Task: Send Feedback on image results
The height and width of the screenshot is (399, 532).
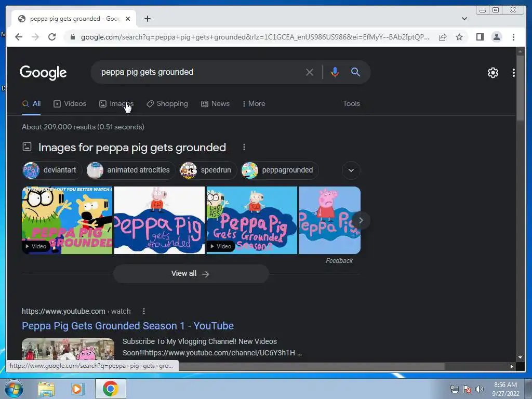Action: coord(339,261)
